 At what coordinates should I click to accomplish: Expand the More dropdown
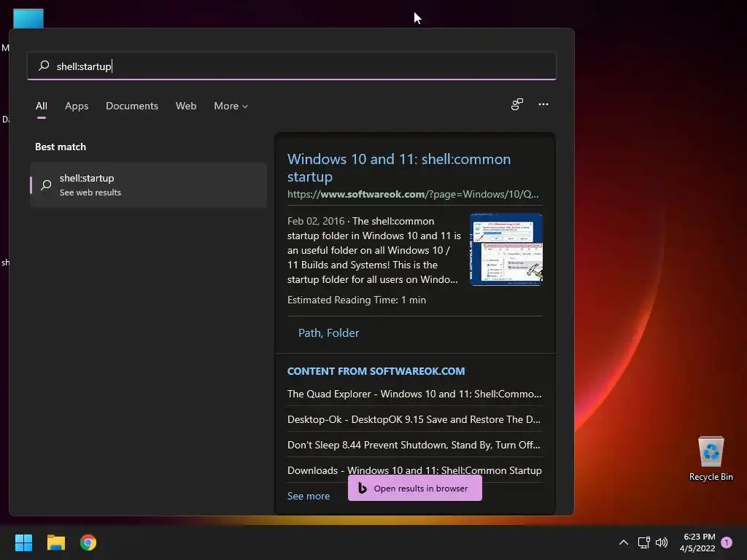coord(231,106)
